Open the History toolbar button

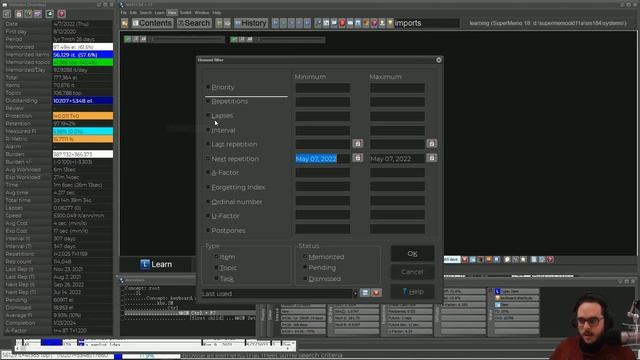click(x=251, y=23)
